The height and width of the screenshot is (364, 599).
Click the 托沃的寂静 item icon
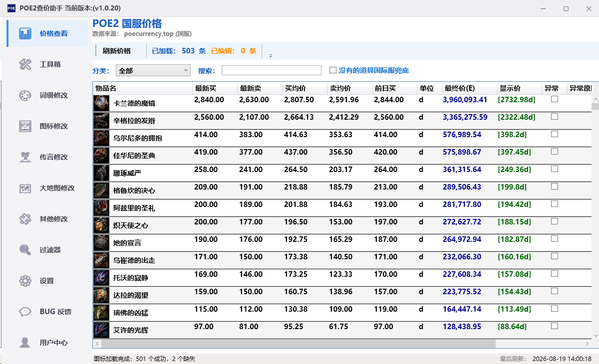[x=101, y=278]
